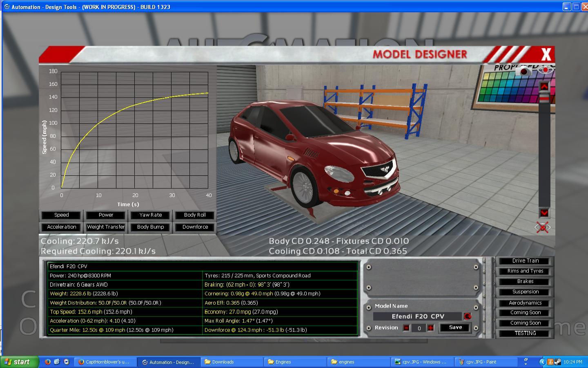
Task: Expand hidden system tray icons arrow
Action: click(542, 362)
